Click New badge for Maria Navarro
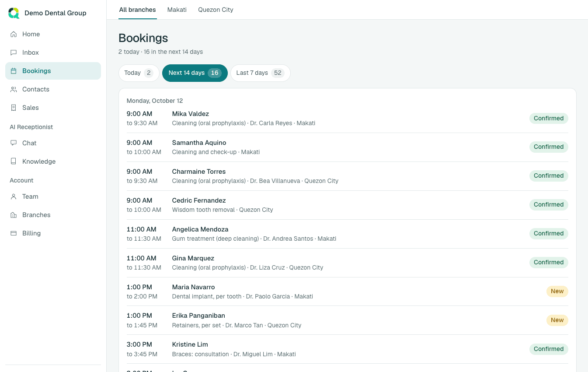Screen dimensions: 588x372 557,291
